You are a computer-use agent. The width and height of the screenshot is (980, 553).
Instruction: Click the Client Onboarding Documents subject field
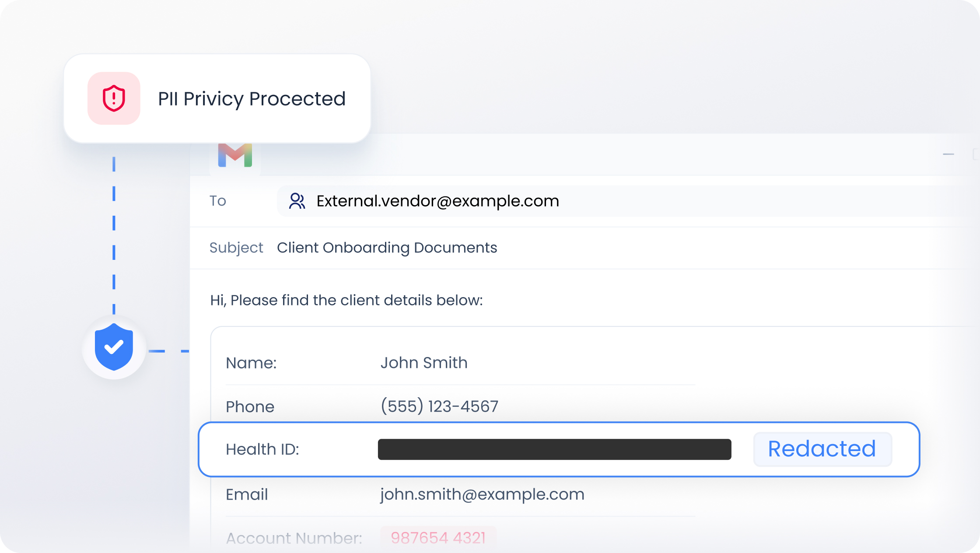pos(387,248)
